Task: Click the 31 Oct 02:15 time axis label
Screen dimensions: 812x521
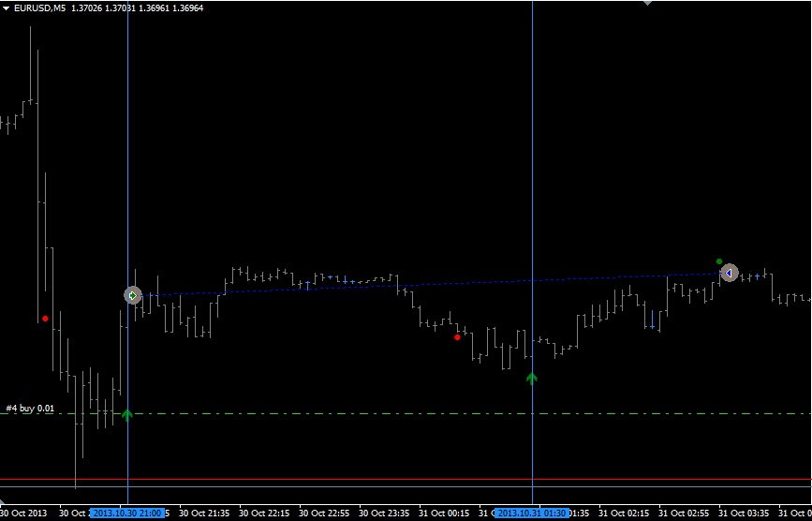Action: pos(624,514)
